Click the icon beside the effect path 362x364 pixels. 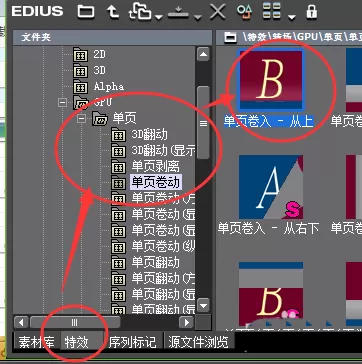tap(230, 38)
